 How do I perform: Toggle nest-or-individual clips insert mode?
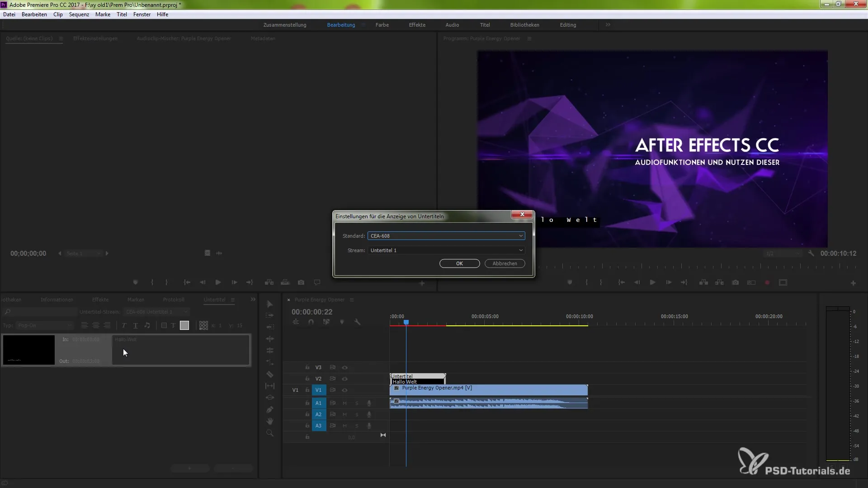[296, 322]
